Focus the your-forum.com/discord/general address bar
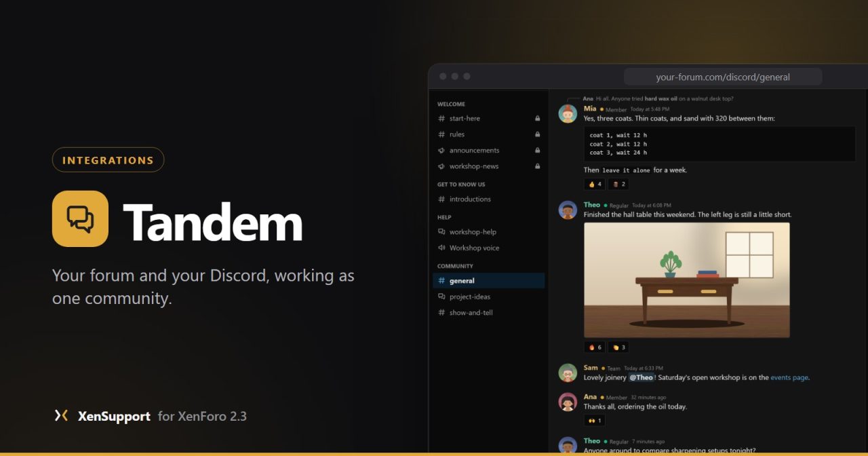Screen dimensions: 868x456 pyautogui.click(x=723, y=77)
